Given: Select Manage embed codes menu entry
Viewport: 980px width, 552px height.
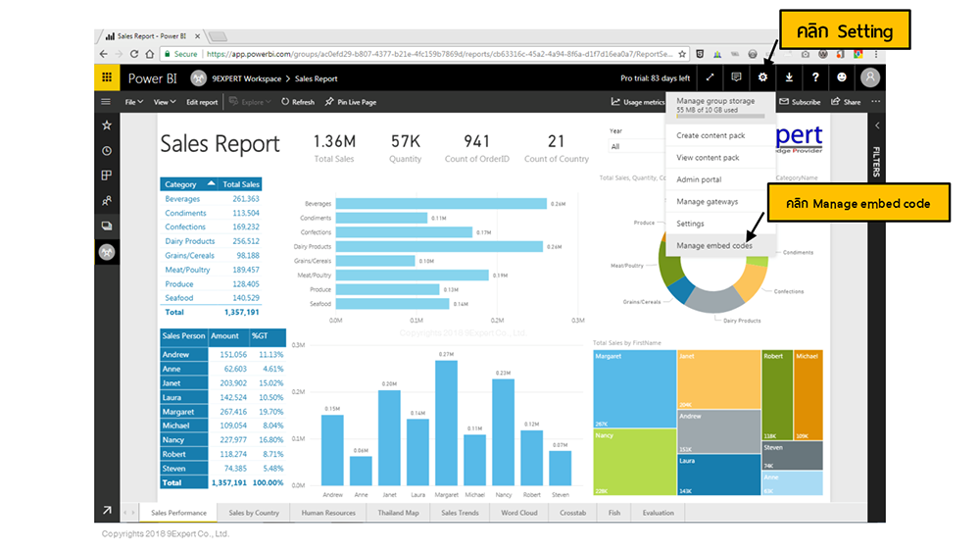Looking at the screenshot, I should 714,246.
